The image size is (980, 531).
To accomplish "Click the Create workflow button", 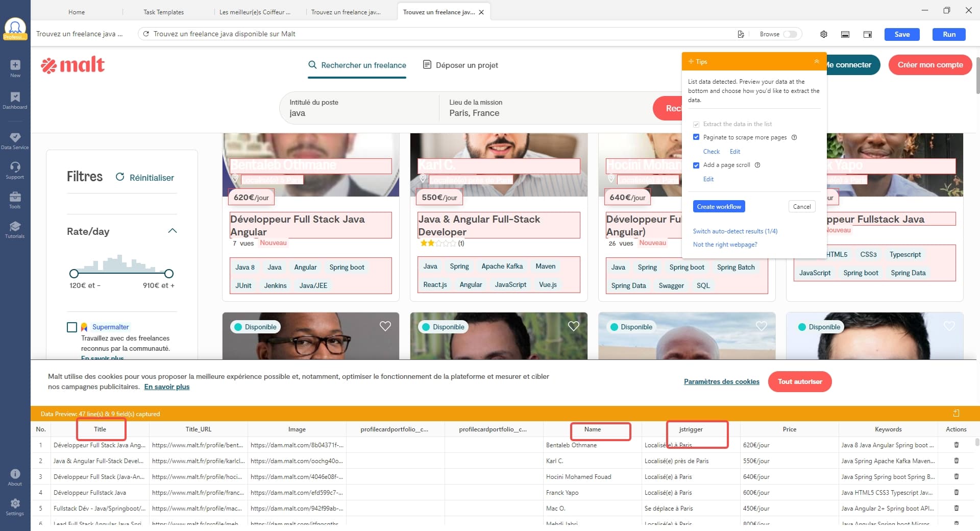I will coord(719,206).
